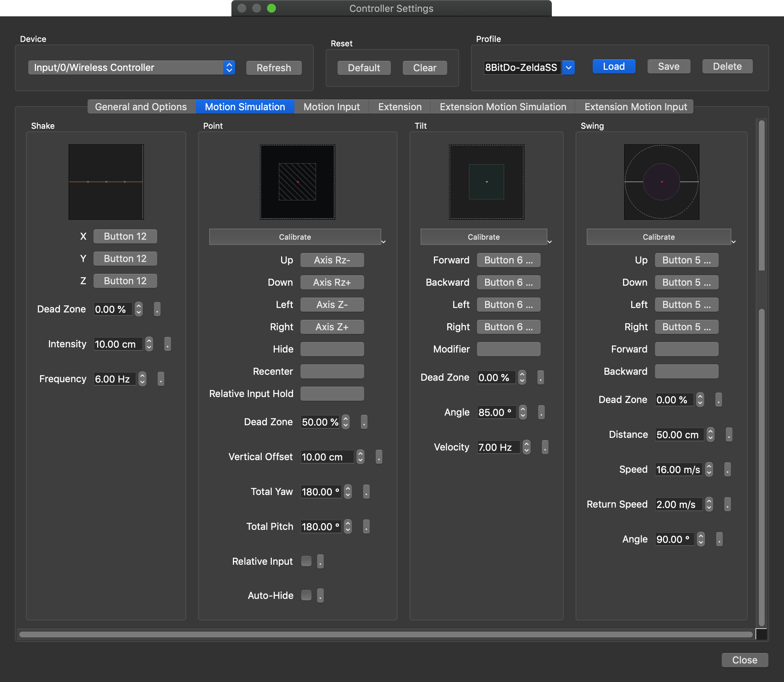Click the Point indicator preview box
Viewport: 784px width, 682px height.
(297, 182)
